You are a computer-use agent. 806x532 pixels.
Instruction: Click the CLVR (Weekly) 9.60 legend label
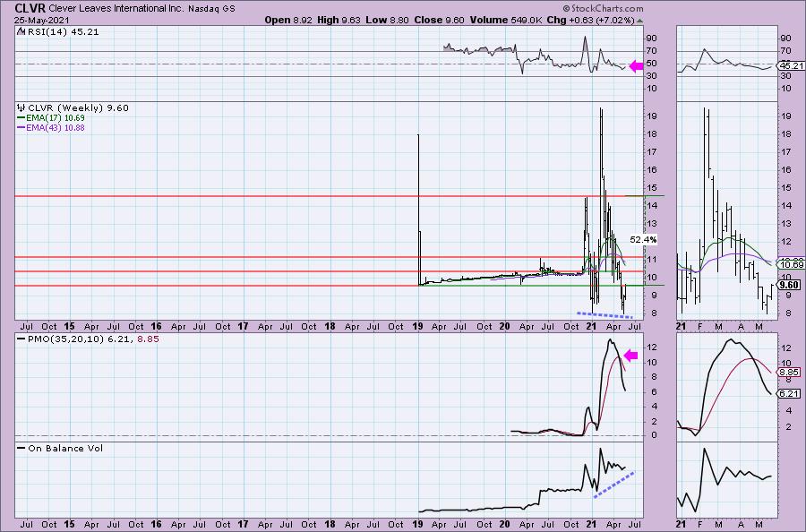73,108
